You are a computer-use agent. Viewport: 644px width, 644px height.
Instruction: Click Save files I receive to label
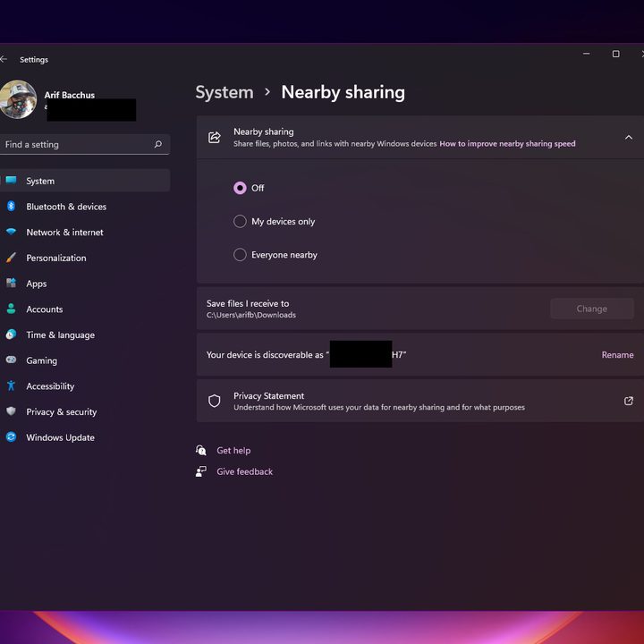(248, 303)
